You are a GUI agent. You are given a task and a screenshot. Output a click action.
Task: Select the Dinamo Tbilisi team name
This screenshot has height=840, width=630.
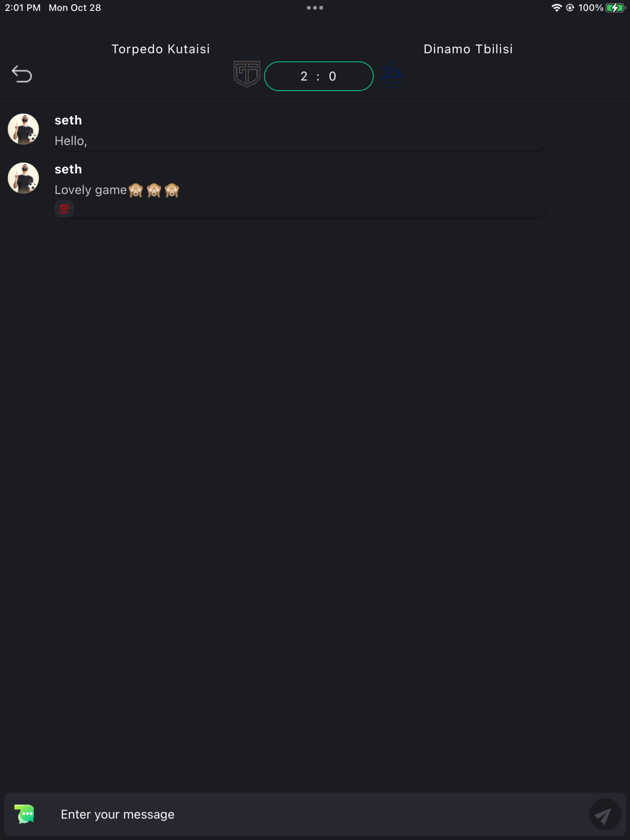click(x=468, y=49)
